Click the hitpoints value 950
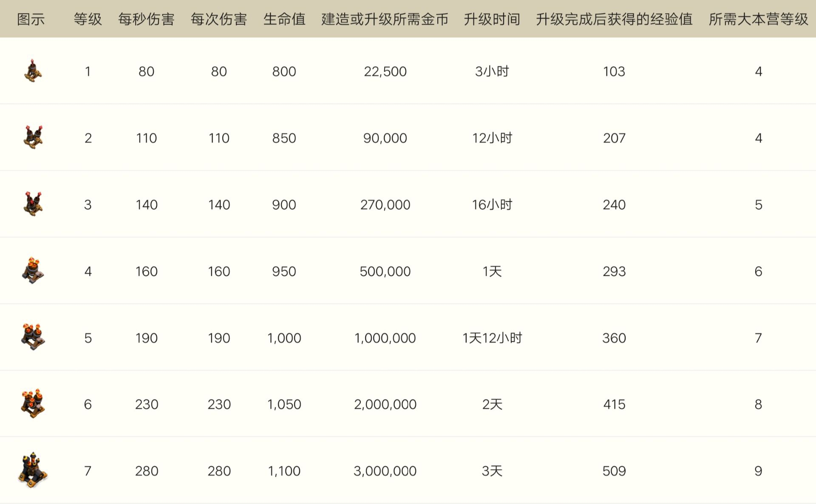Viewport: 816px width, 504px height. tap(284, 272)
